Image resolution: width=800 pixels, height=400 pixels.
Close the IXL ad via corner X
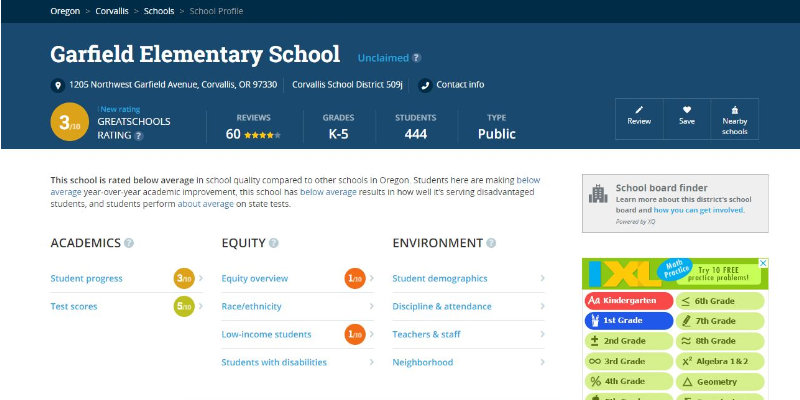click(763, 263)
